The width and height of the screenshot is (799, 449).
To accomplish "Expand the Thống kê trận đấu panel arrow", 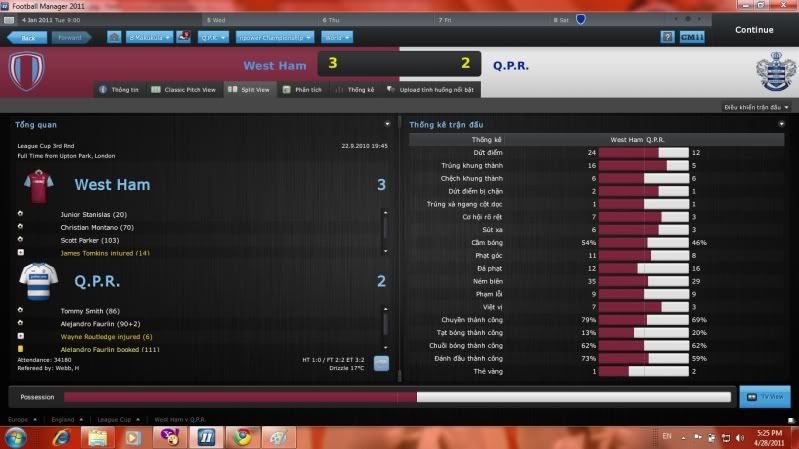I will click(781, 124).
